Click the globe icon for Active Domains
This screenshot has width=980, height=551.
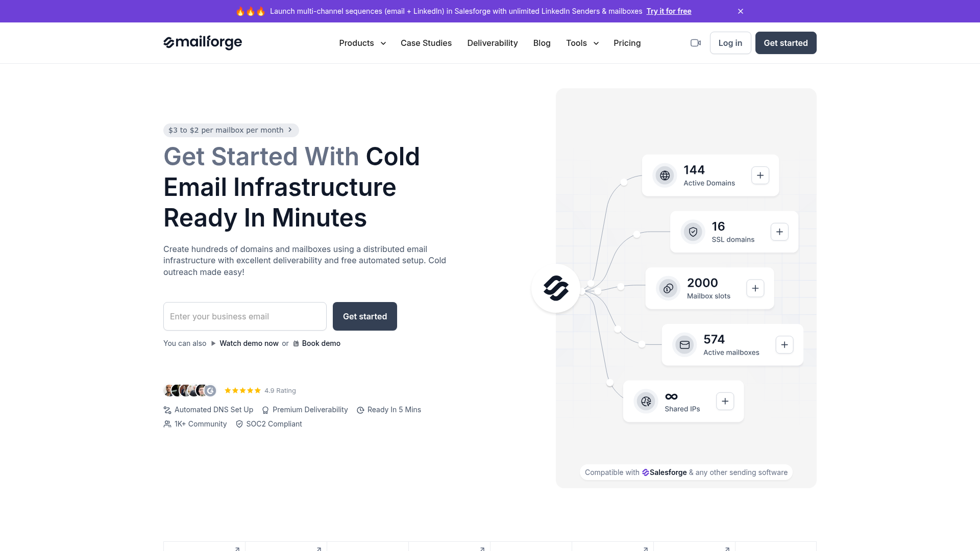tap(665, 176)
